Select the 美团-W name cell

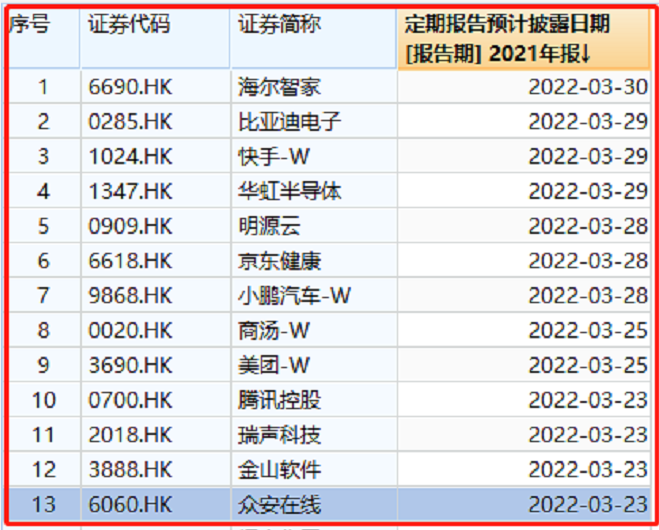pos(314,365)
